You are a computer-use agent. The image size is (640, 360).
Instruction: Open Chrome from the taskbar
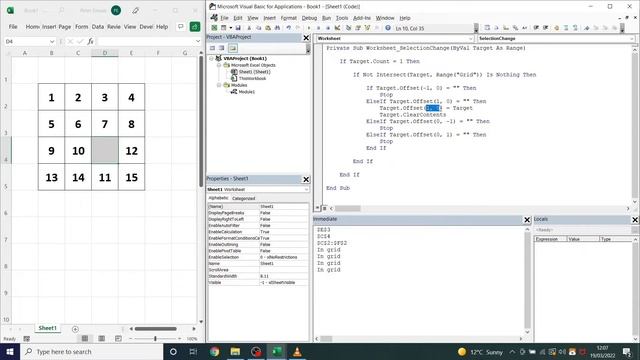click(x=214, y=351)
